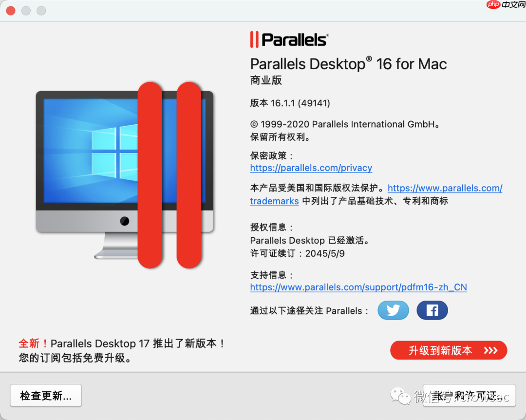Image resolution: width=526 pixels, height=420 pixels.
Task: Click the WeChat watermark icon
Action: (400, 396)
